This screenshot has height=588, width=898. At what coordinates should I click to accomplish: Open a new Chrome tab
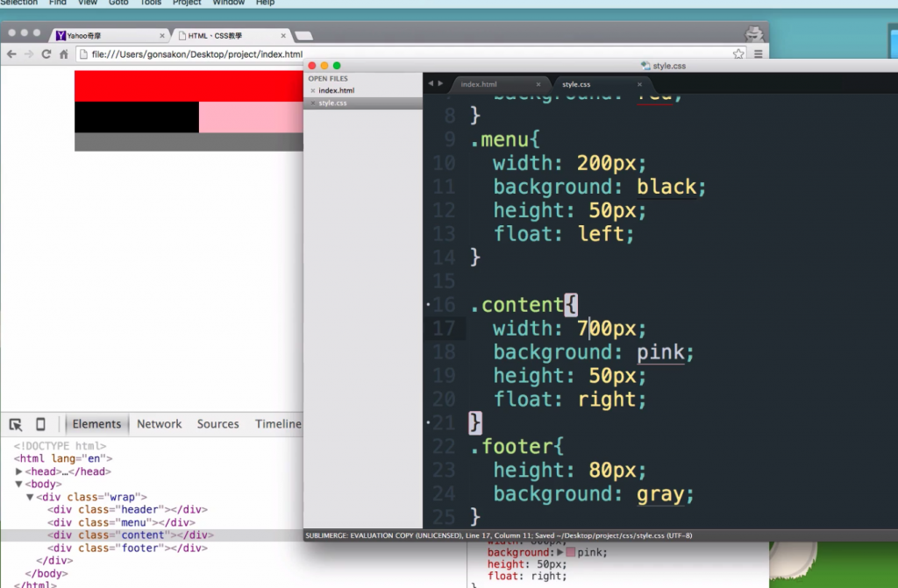click(303, 36)
